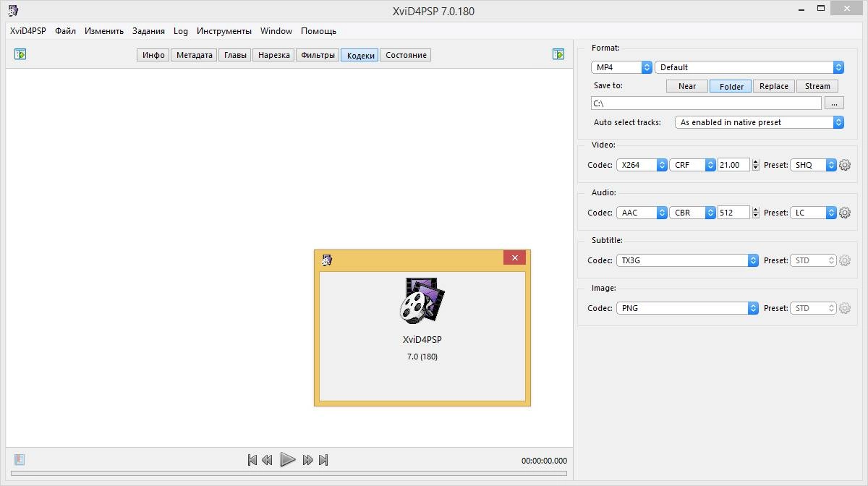Open the Изменить menu
Viewport: 868px width, 486px height.
coord(104,31)
